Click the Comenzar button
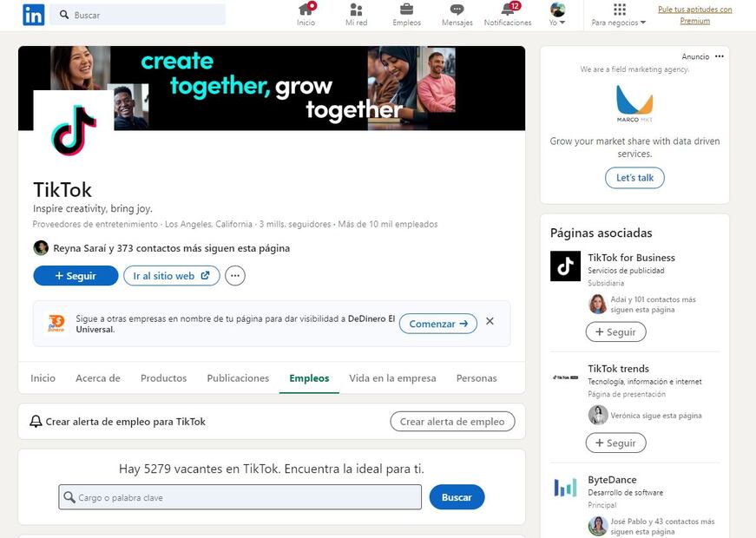Image resolution: width=756 pixels, height=538 pixels. click(x=438, y=324)
